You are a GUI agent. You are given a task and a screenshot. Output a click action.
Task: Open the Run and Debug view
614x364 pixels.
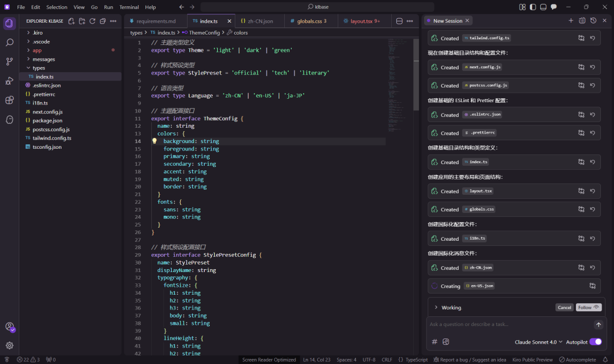pos(10,81)
